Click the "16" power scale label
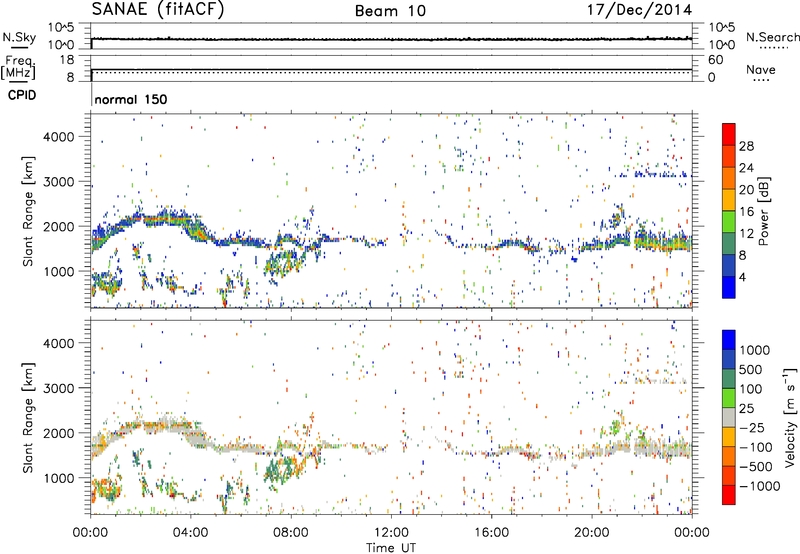The width and height of the screenshot is (800, 554). (x=746, y=212)
